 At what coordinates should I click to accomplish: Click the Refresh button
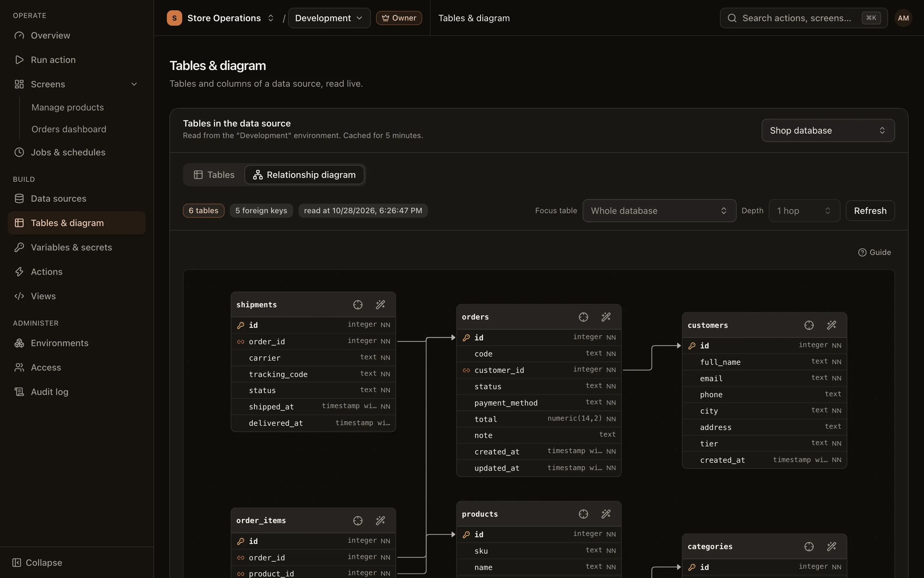[x=870, y=211]
